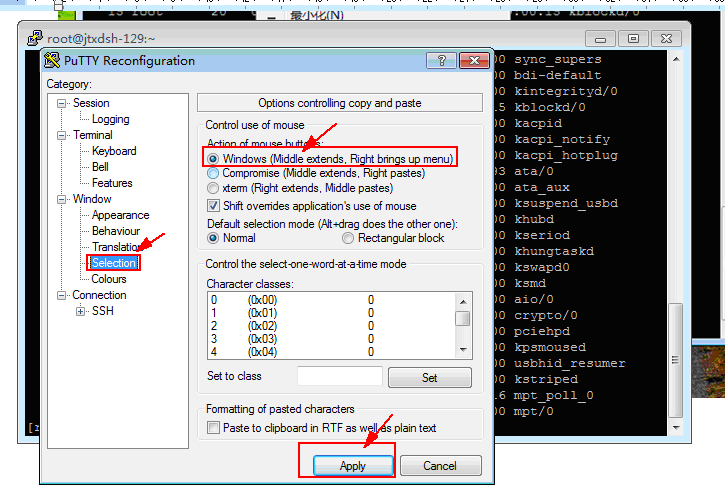The image size is (725, 496).
Task: Select character class row 1 (0x01)
Action: (x=331, y=312)
